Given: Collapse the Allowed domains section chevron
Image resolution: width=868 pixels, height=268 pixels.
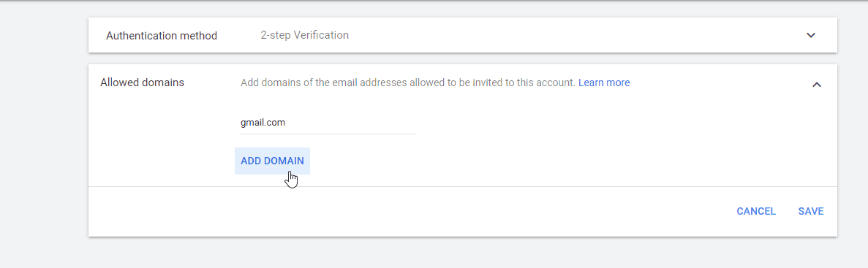Looking at the screenshot, I should coord(817,85).
